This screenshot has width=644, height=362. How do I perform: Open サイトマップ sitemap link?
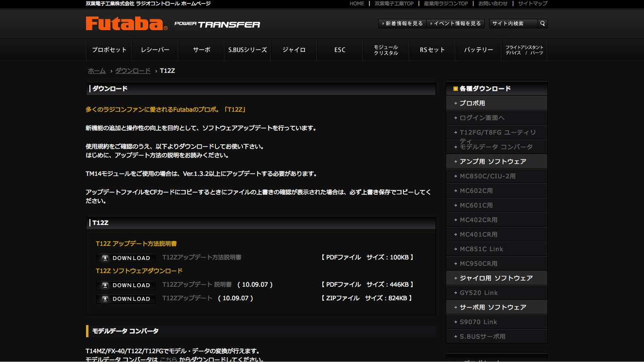533,3
